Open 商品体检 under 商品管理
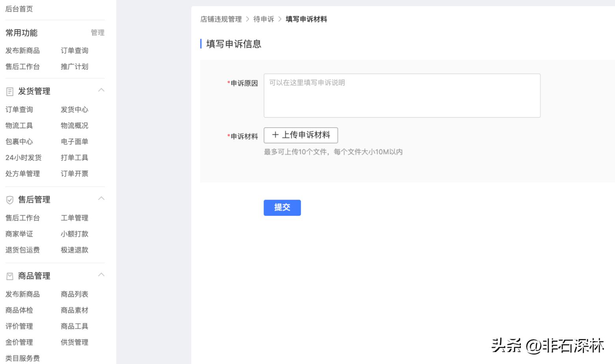The width and height of the screenshot is (615, 364). coord(19,310)
